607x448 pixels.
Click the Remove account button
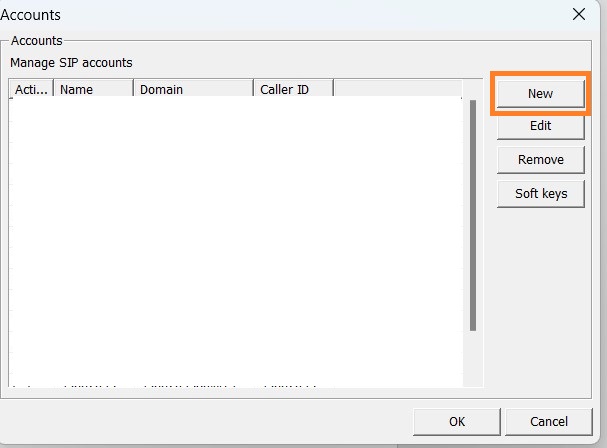tap(540, 159)
